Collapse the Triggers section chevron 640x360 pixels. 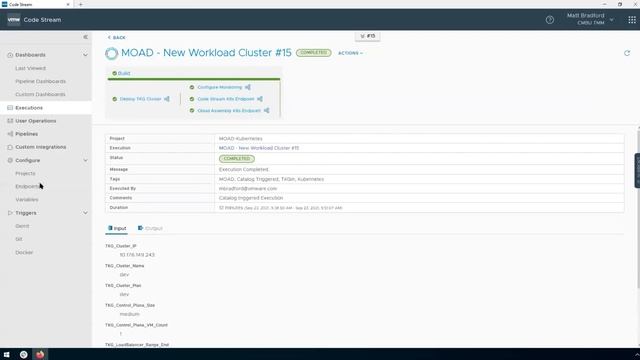point(85,213)
